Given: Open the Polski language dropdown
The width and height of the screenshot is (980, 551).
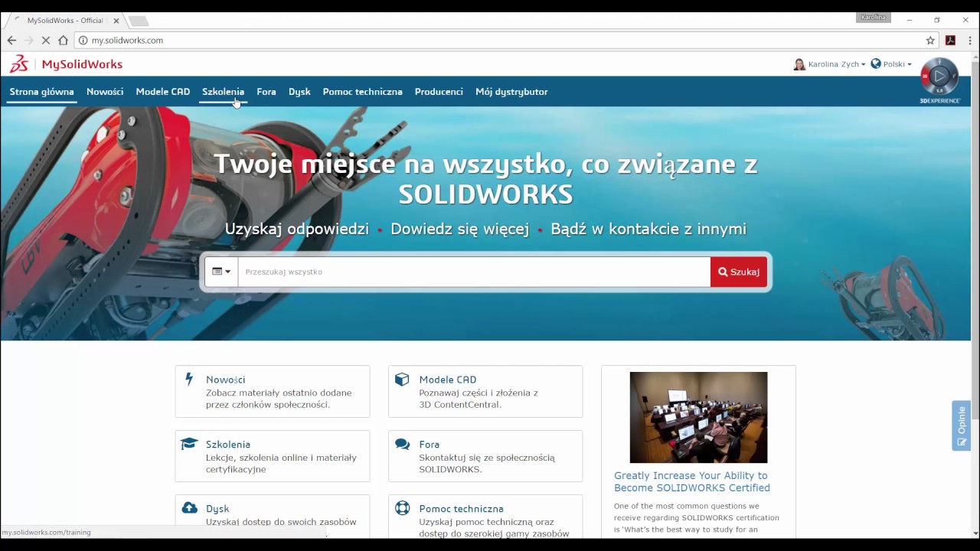Looking at the screenshot, I should pos(897,64).
